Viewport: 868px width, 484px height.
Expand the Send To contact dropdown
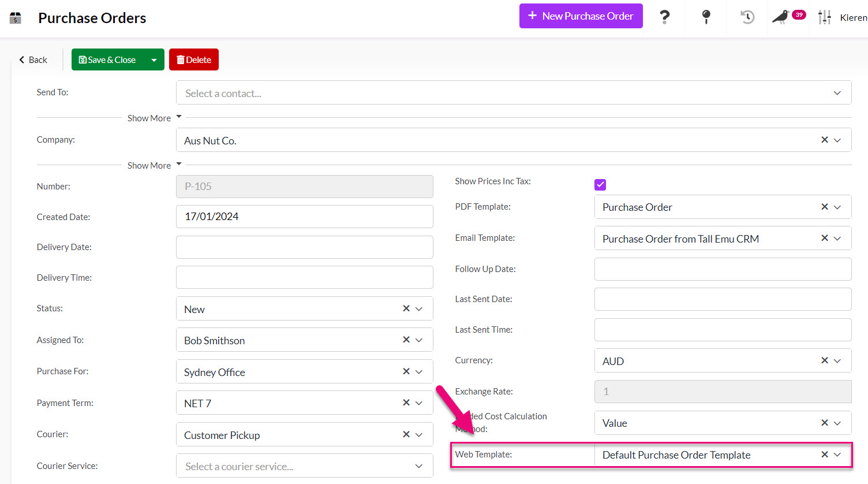pyautogui.click(x=837, y=93)
